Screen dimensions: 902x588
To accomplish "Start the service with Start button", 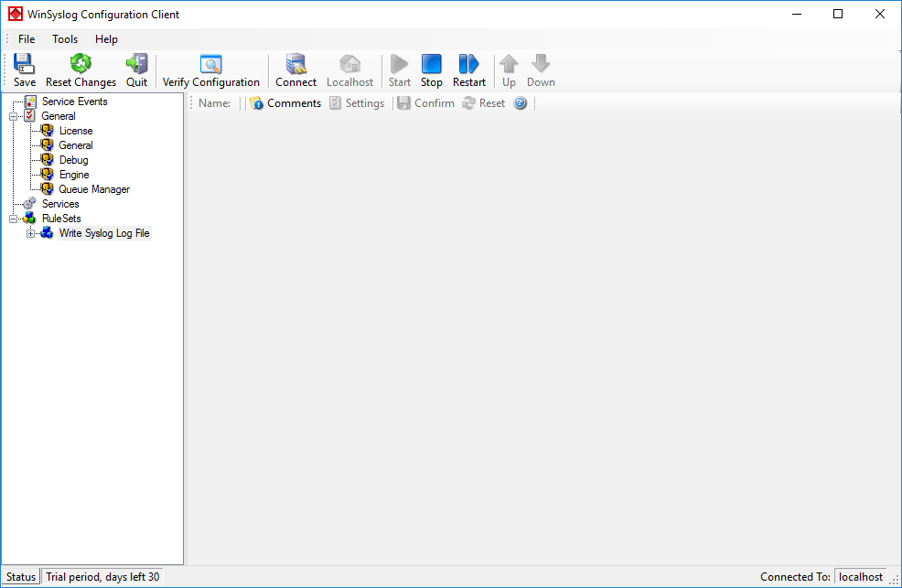I will coord(399,70).
